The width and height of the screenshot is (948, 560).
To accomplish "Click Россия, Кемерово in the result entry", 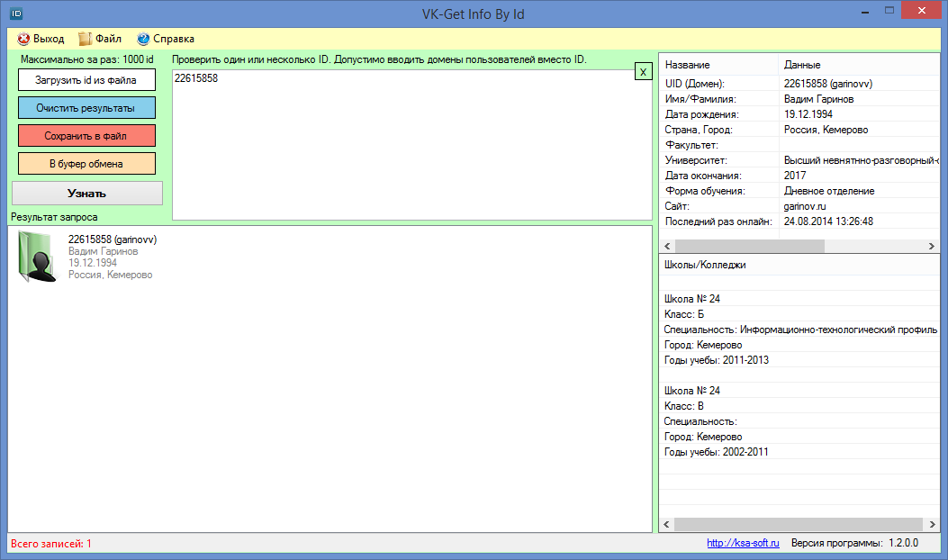I will (110, 275).
